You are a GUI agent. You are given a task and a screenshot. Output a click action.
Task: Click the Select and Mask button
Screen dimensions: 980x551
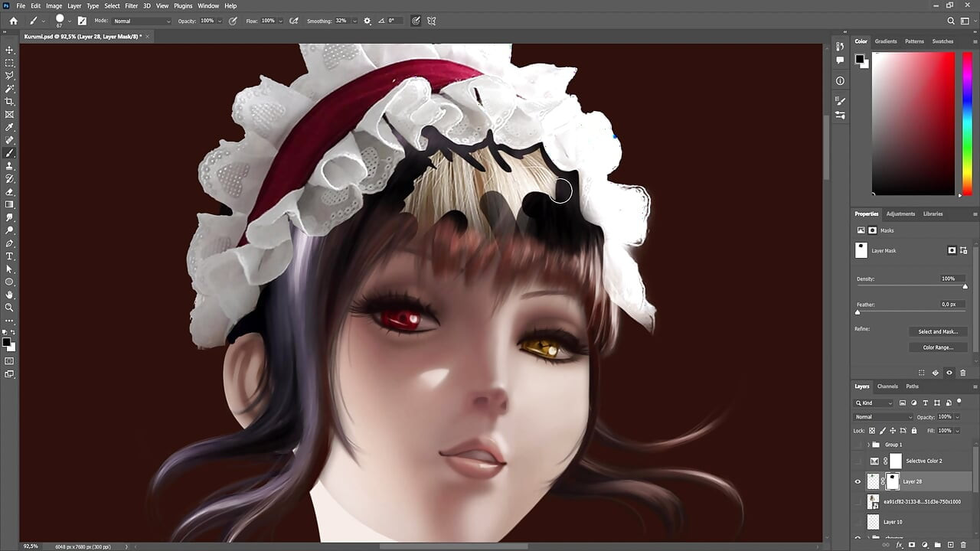click(938, 331)
